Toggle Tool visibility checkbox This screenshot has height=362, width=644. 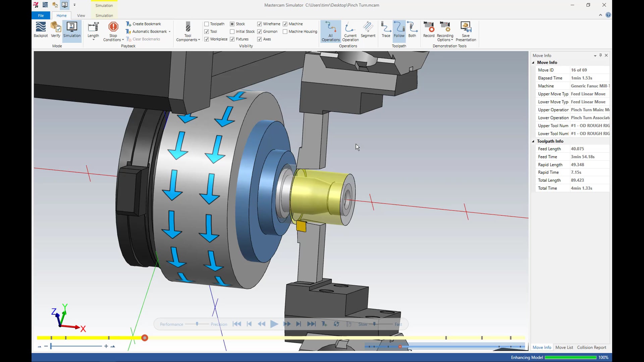pyautogui.click(x=207, y=32)
